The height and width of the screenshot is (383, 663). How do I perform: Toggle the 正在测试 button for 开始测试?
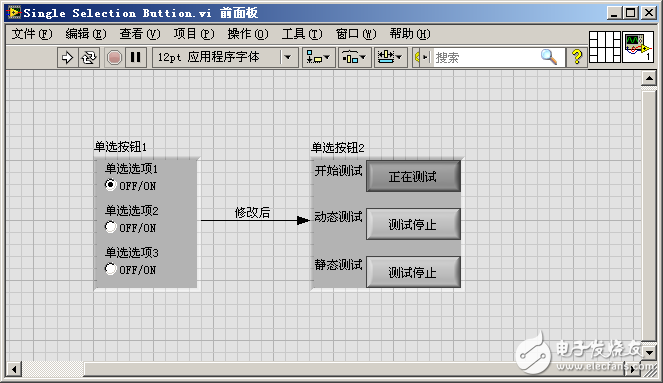click(x=413, y=176)
